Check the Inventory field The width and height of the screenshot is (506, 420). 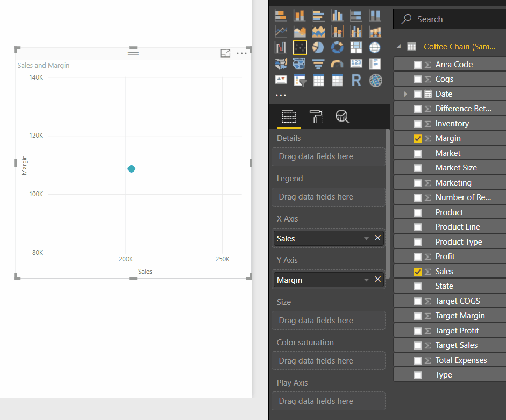417,124
